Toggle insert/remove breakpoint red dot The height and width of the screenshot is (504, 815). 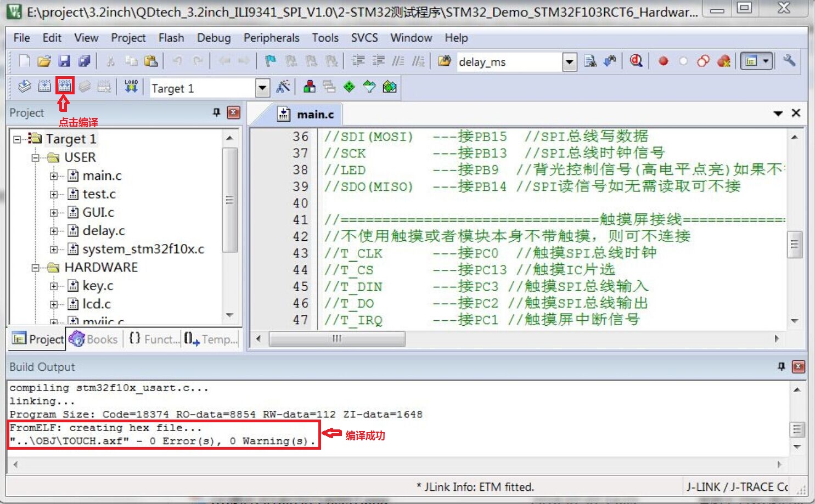(x=663, y=61)
